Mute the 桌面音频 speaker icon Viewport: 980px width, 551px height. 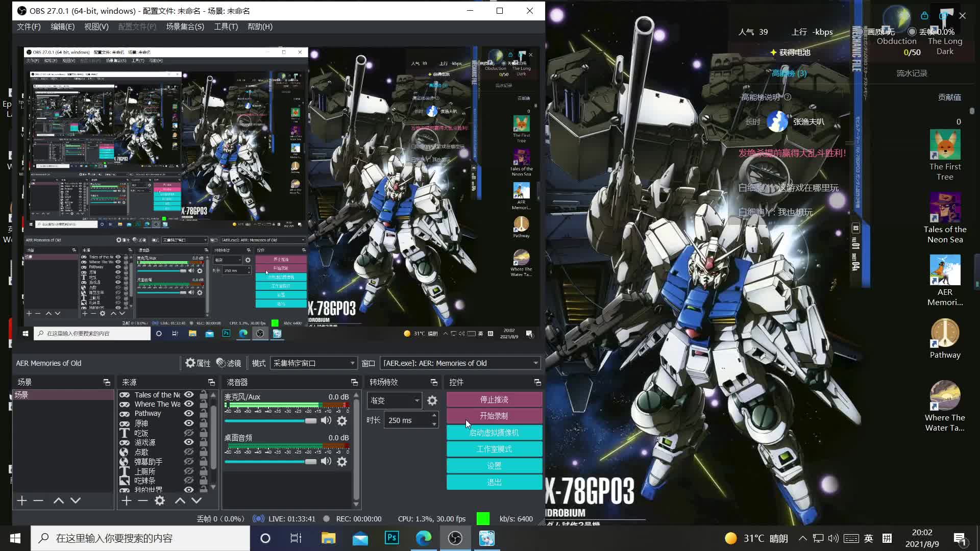326,461
